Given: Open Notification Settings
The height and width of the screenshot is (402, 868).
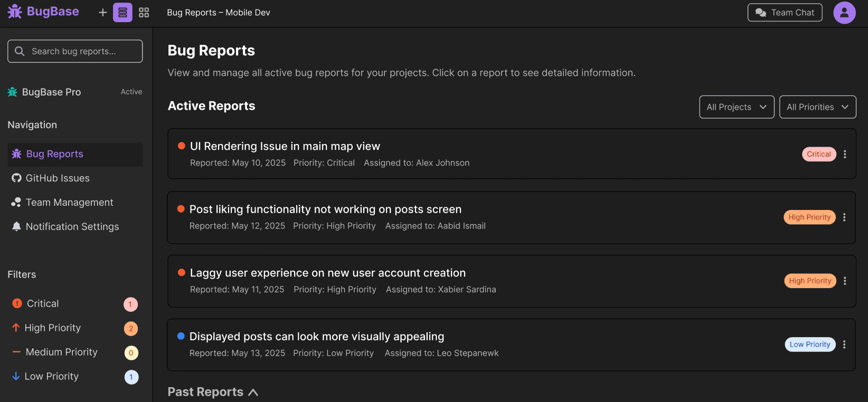Looking at the screenshot, I should pos(75,227).
